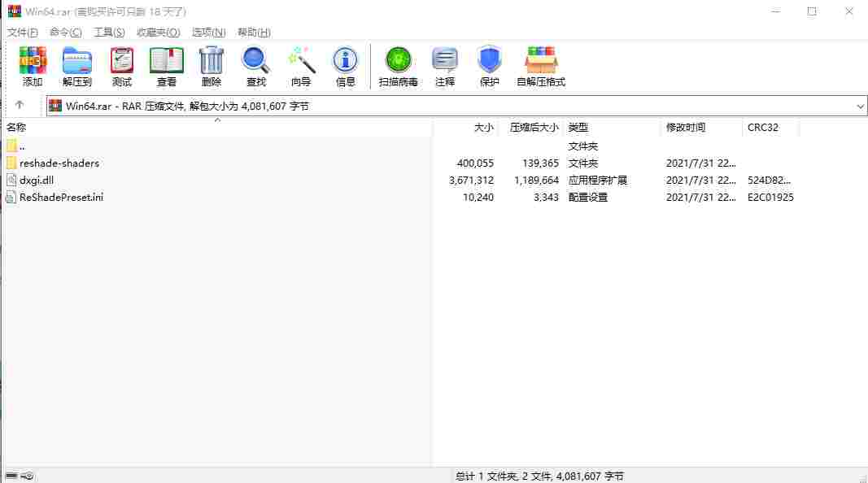This screenshot has height=483, width=868.
Task: Open the Options (选项) menu
Action: pos(209,32)
